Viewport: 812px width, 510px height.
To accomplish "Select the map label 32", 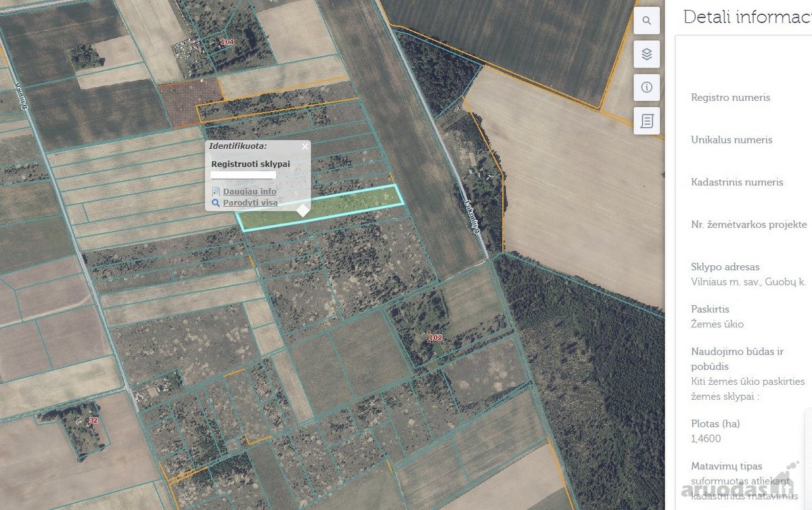I will (93, 420).
